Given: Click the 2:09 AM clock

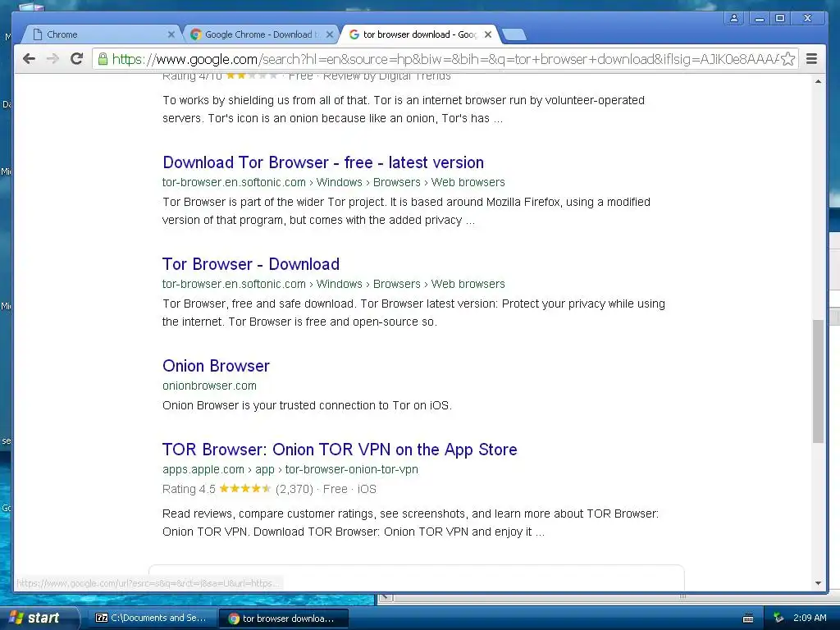Looking at the screenshot, I should (810, 618).
